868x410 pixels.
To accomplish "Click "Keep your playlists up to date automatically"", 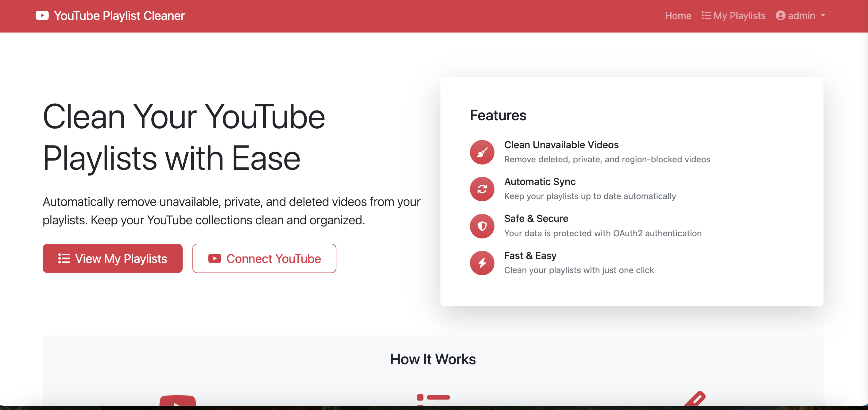I will [590, 196].
